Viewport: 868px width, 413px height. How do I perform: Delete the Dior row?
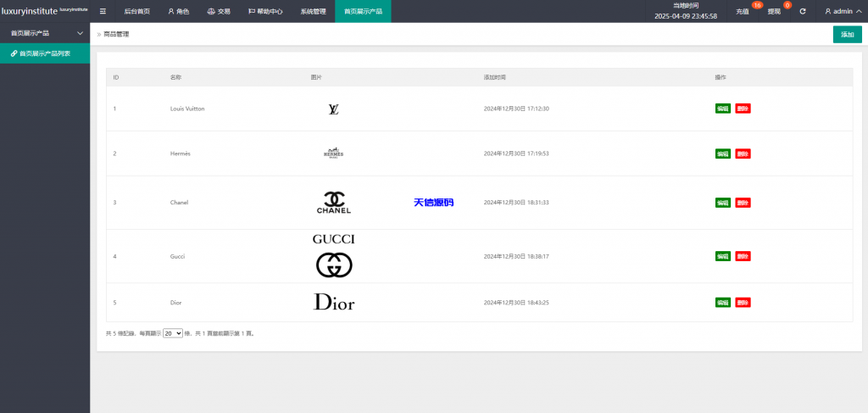(x=743, y=302)
